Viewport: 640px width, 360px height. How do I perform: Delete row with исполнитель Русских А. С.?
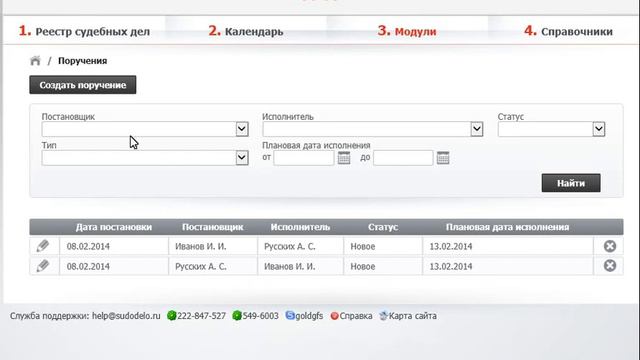[x=610, y=246]
